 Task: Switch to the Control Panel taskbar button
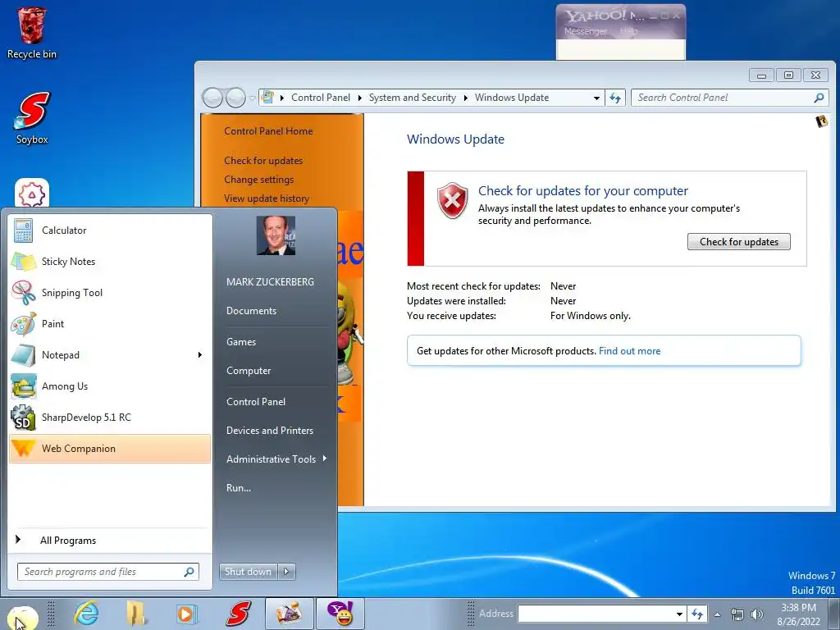click(x=288, y=614)
